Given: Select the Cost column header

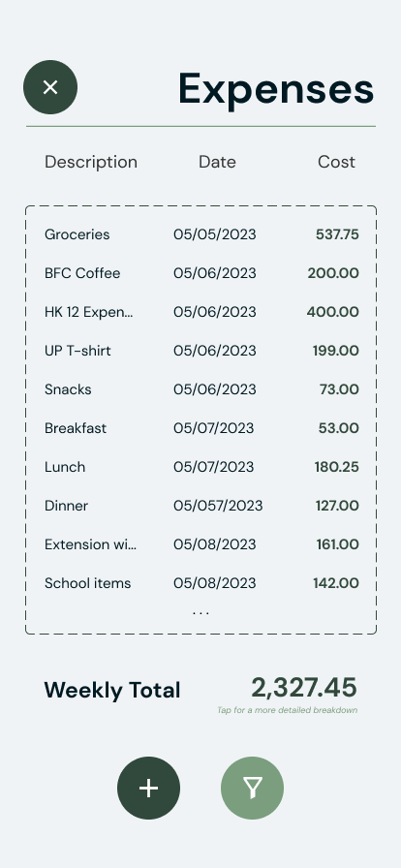Looking at the screenshot, I should tap(336, 162).
